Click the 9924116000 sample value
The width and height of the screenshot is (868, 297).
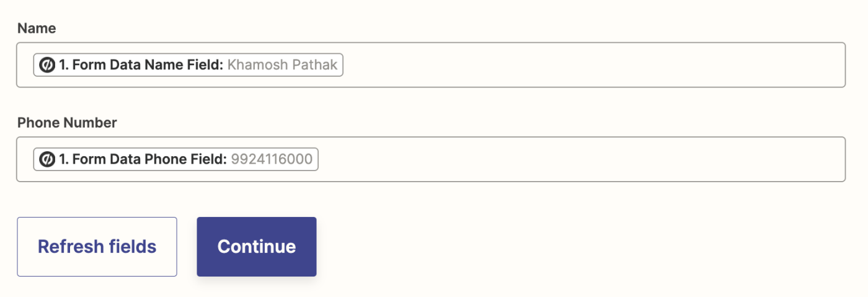pyautogui.click(x=272, y=159)
